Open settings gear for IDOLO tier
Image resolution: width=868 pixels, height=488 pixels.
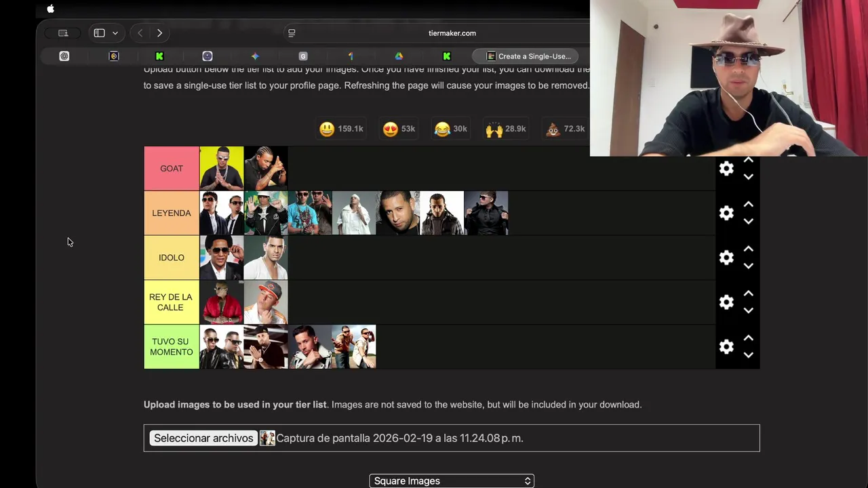pyautogui.click(x=726, y=258)
